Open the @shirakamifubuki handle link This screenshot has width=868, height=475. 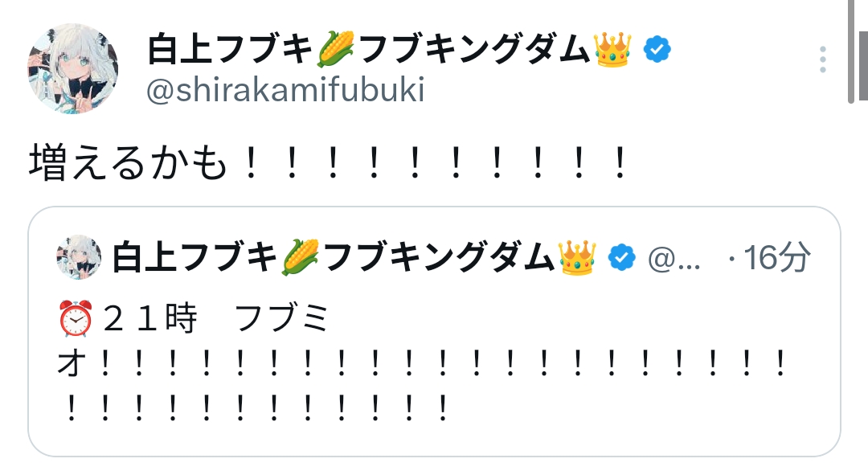pyautogui.click(x=285, y=91)
